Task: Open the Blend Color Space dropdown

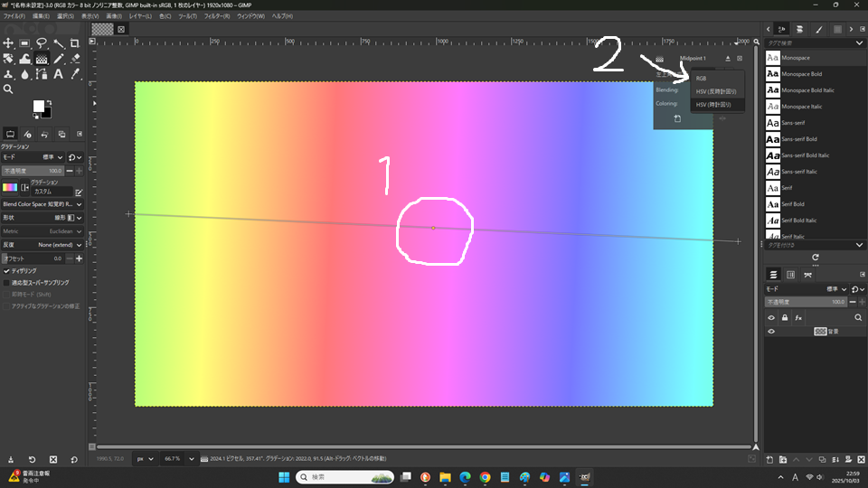Action: pos(42,204)
